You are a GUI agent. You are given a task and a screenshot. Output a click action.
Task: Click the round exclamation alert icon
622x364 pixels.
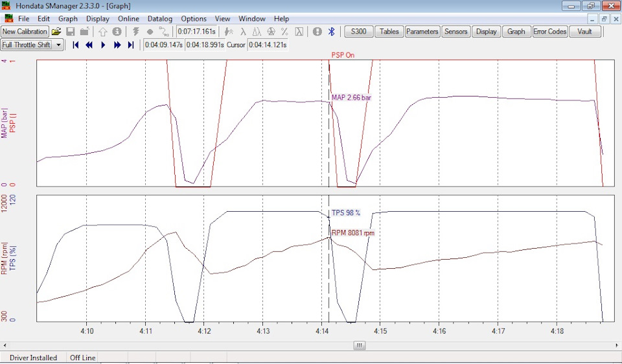coord(317,31)
